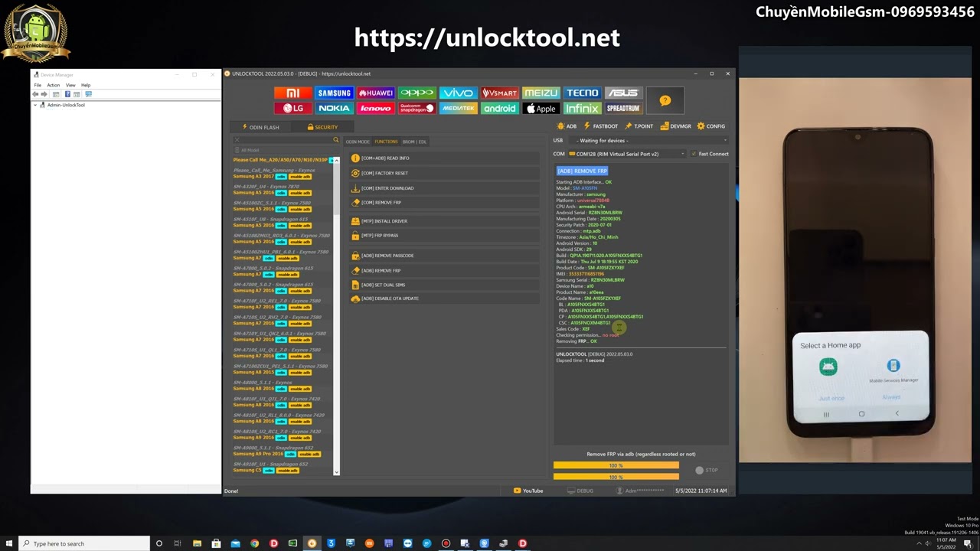
Task: Open the CONFIG settings
Action: click(x=711, y=126)
